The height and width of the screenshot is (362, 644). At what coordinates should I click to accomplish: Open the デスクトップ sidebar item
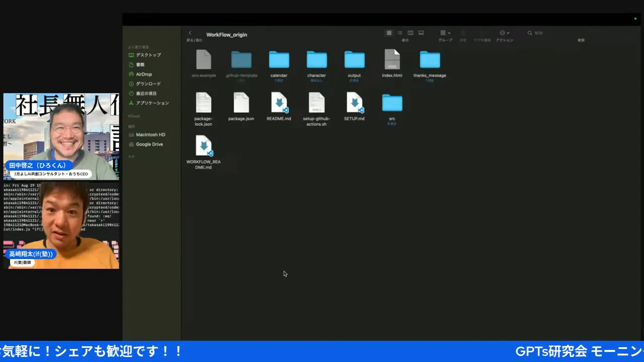[x=146, y=55]
